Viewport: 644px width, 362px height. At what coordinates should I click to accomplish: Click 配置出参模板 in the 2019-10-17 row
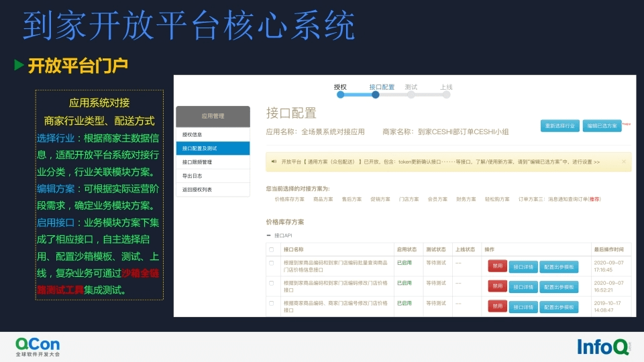(559, 307)
